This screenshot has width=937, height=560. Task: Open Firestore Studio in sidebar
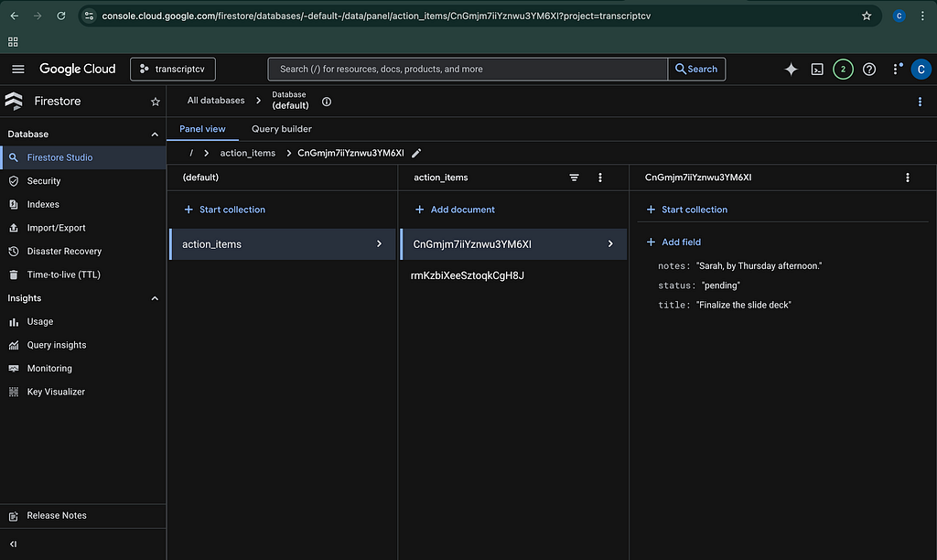[x=83, y=157]
